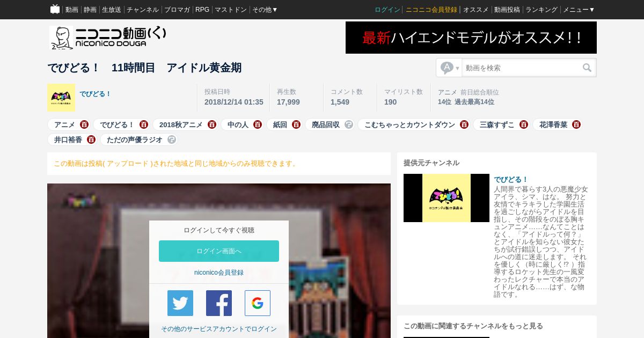Select the 中の人 tag
This screenshot has width=644, height=338.
[x=238, y=124]
